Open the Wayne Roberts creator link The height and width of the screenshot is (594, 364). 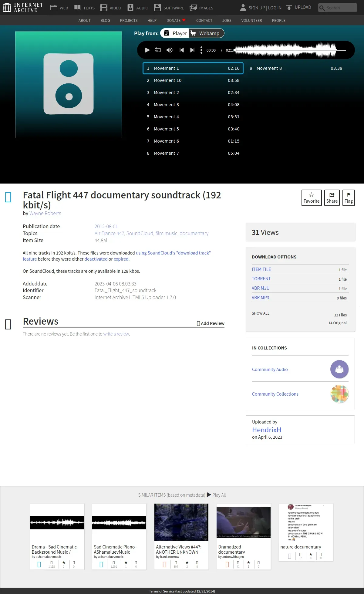(45, 213)
